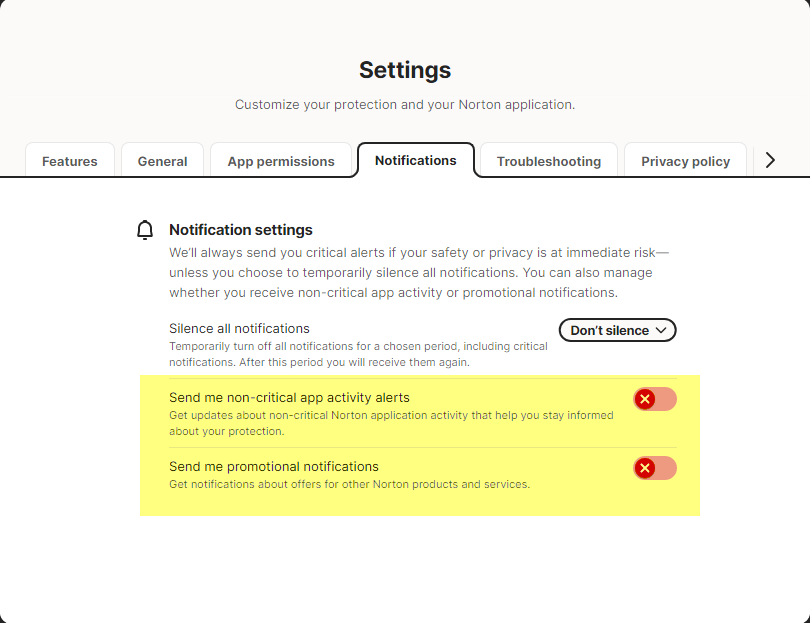Click the Notification settings section title
This screenshot has height=623, width=810.
[241, 230]
